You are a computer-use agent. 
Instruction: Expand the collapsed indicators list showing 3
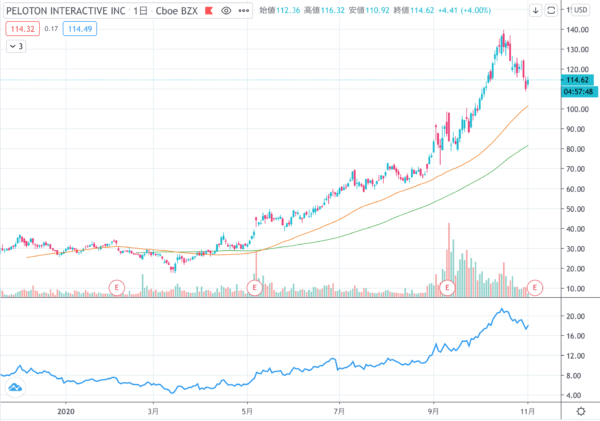coord(16,46)
